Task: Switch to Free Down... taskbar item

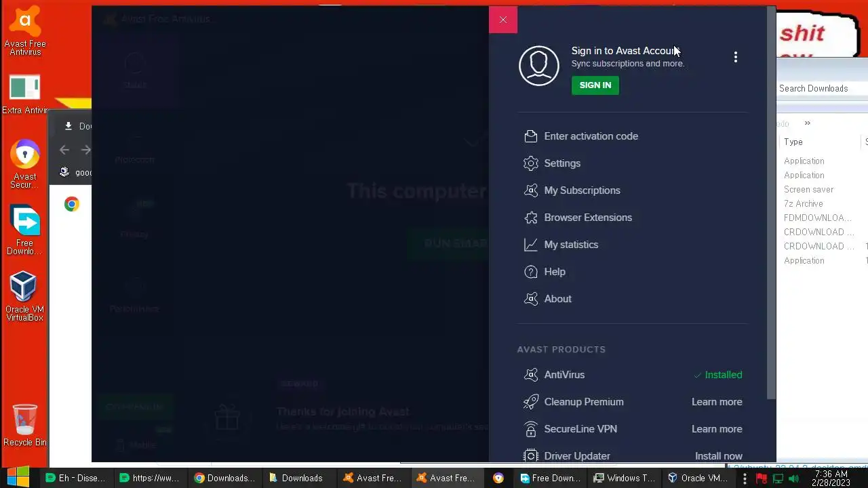Action: [x=550, y=478]
